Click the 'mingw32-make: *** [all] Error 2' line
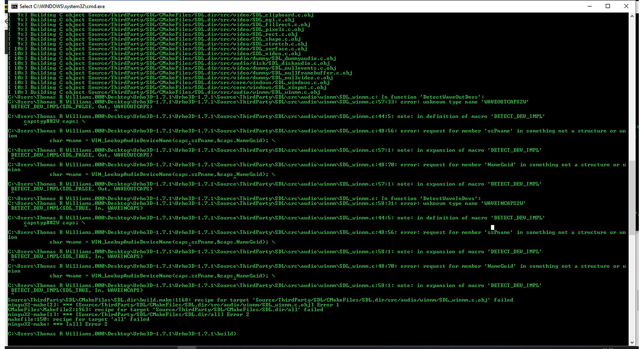The image size is (644, 349). pos(58,324)
